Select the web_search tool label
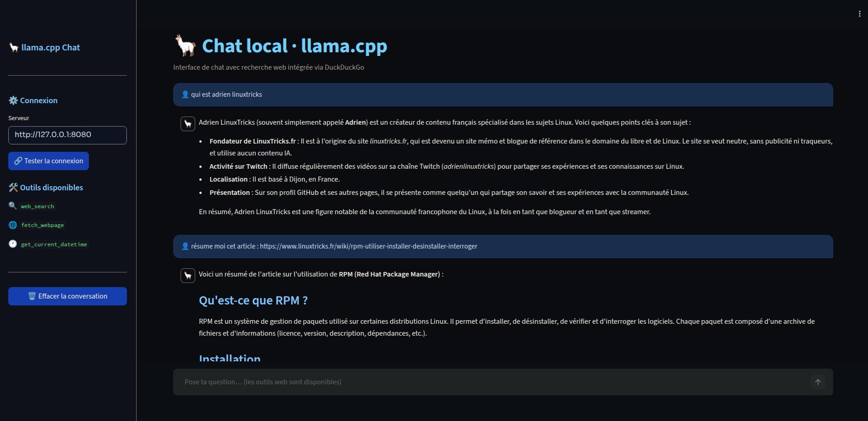This screenshot has height=421, width=868. (x=38, y=206)
